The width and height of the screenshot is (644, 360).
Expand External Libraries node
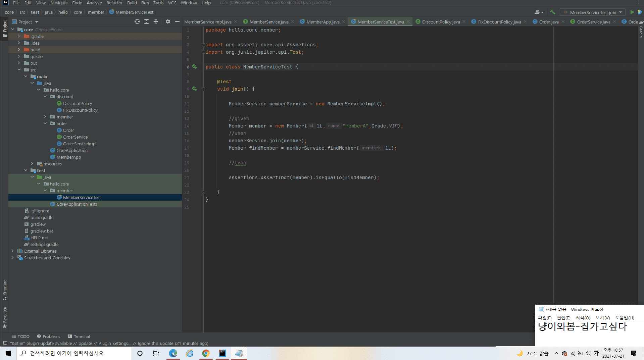point(13,251)
